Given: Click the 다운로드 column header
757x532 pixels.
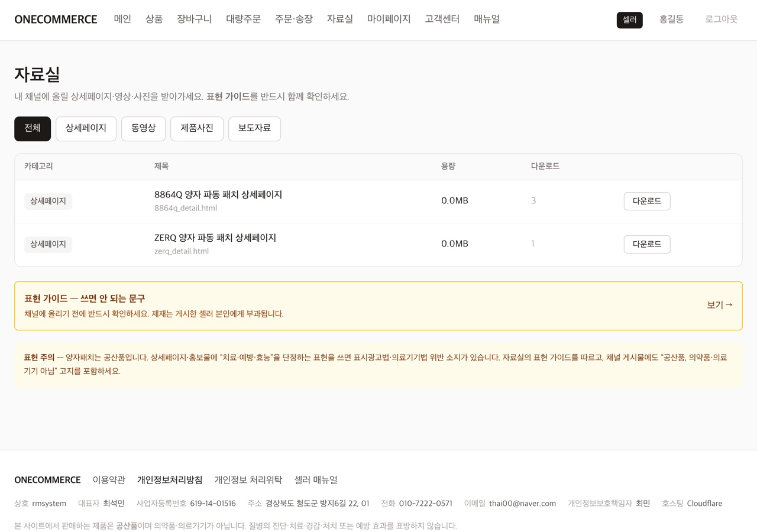Looking at the screenshot, I should pos(545,166).
